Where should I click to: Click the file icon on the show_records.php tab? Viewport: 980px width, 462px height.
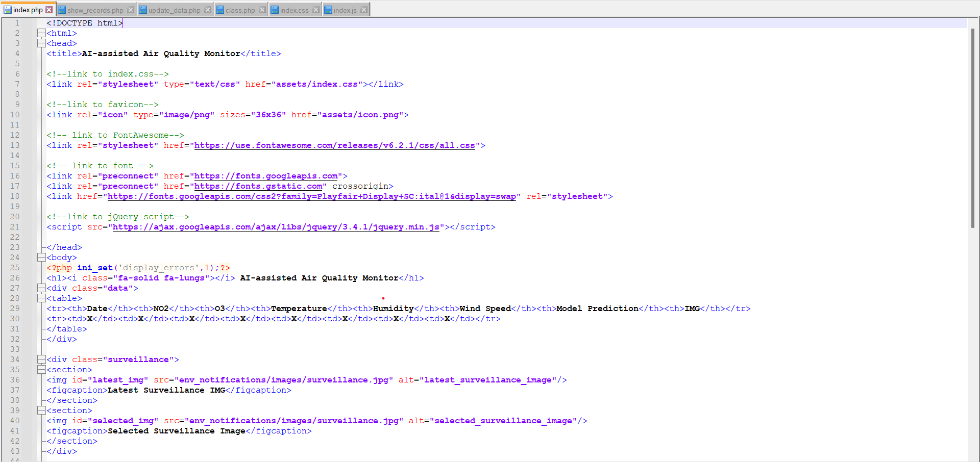click(x=62, y=9)
